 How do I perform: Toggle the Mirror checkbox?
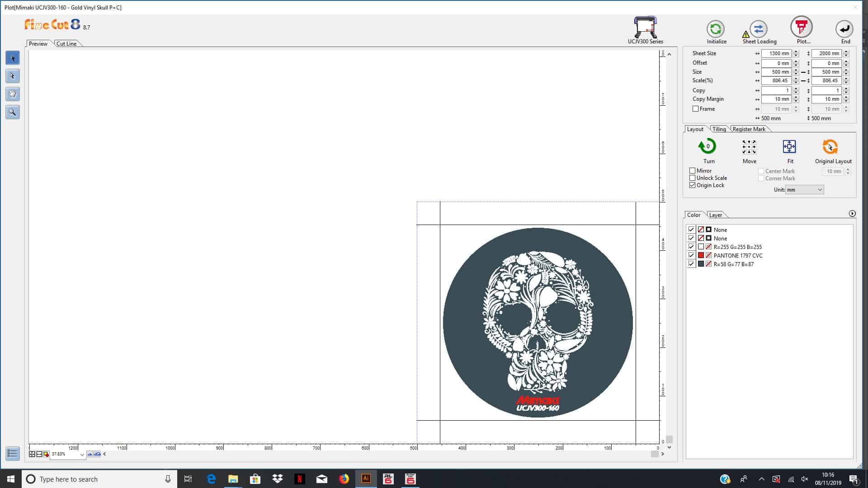[x=693, y=170]
